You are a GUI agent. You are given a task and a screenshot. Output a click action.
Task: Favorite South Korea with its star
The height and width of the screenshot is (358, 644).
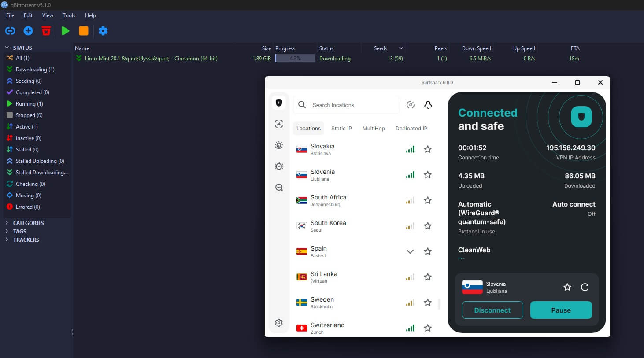pyautogui.click(x=428, y=226)
